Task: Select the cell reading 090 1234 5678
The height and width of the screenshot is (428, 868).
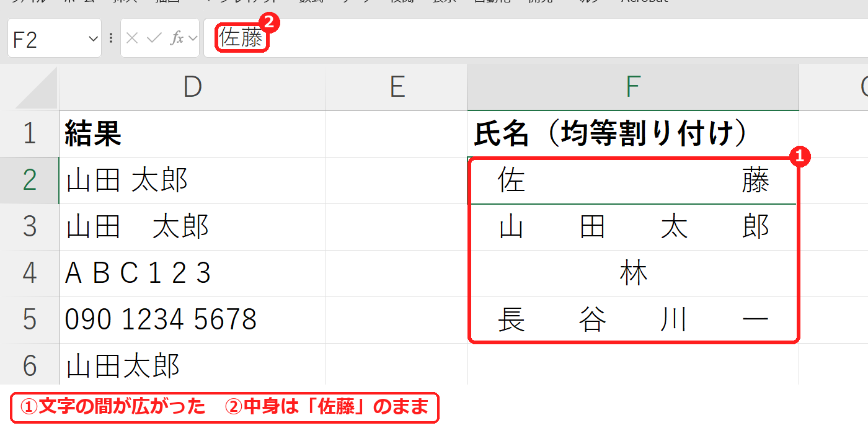Action: 192,320
